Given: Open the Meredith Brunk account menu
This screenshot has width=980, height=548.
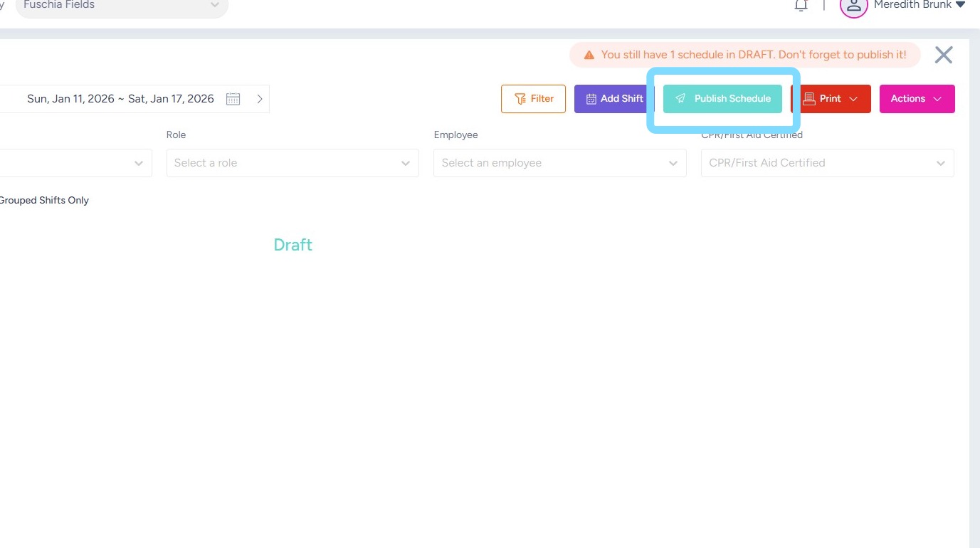Looking at the screenshot, I should point(920,5).
